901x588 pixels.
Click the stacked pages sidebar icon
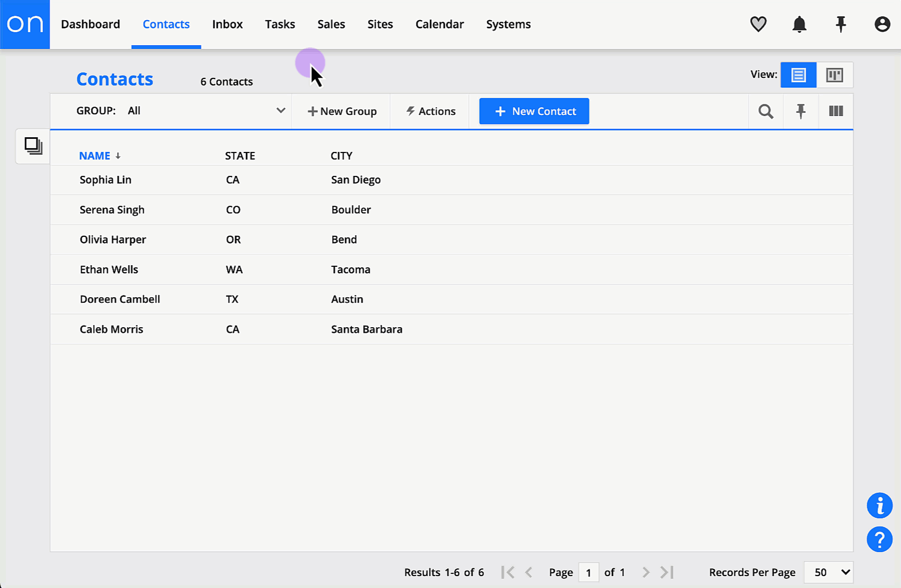point(33,146)
